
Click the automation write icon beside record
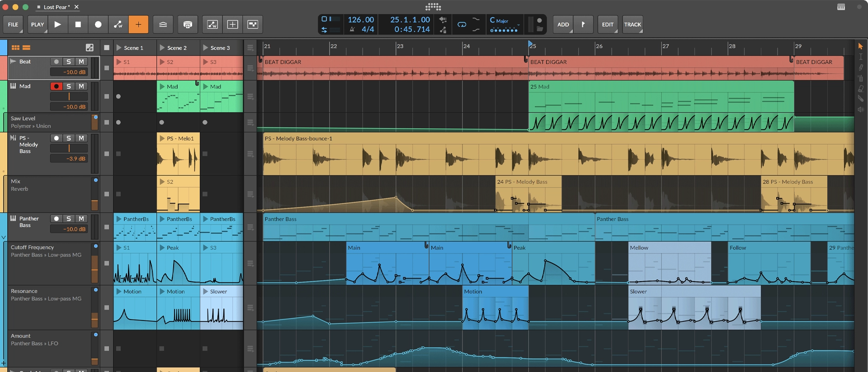coord(118,24)
